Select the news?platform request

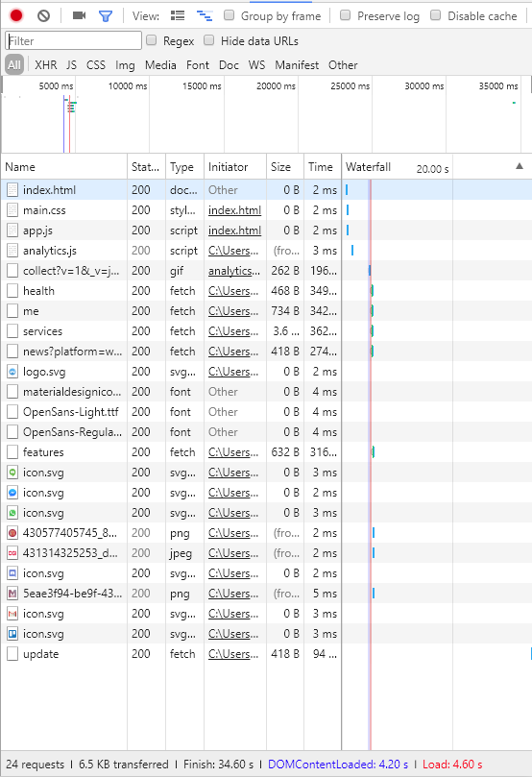point(266,352)
